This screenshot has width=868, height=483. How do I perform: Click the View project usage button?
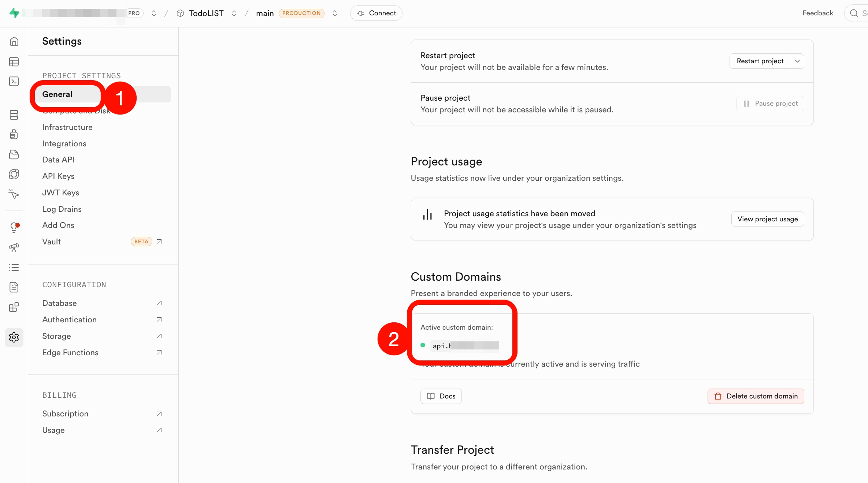pyautogui.click(x=767, y=219)
